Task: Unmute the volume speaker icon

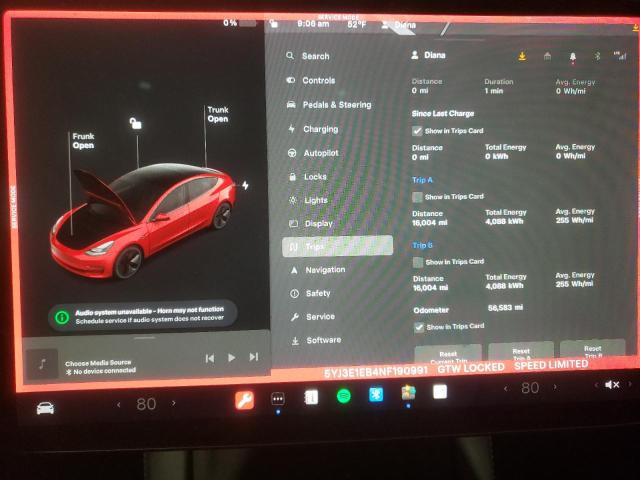Action: tap(612, 384)
